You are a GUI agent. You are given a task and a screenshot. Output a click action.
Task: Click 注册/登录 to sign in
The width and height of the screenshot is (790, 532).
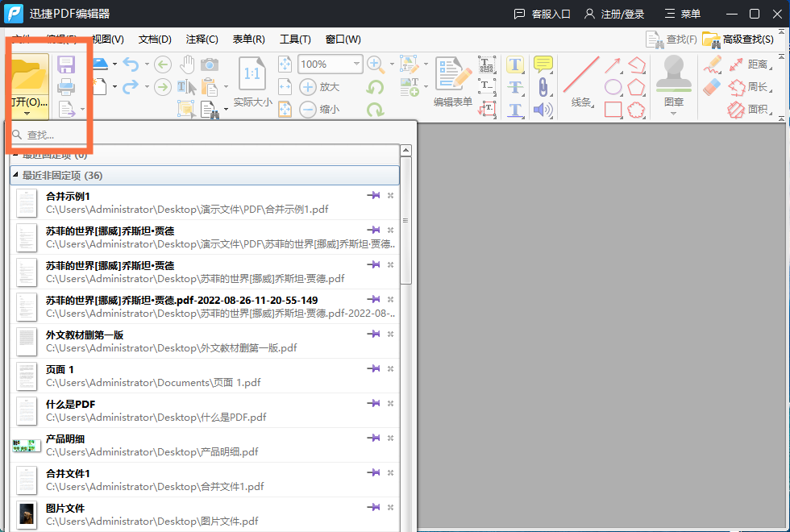point(614,15)
